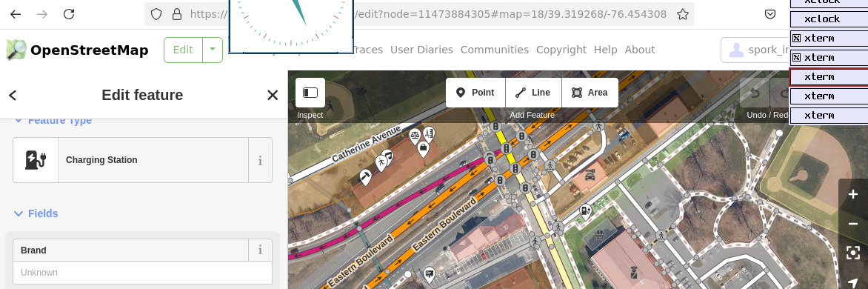Add a Point feature
Image resolution: width=868 pixels, height=289 pixels.
pyautogui.click(x=475, y=93)
